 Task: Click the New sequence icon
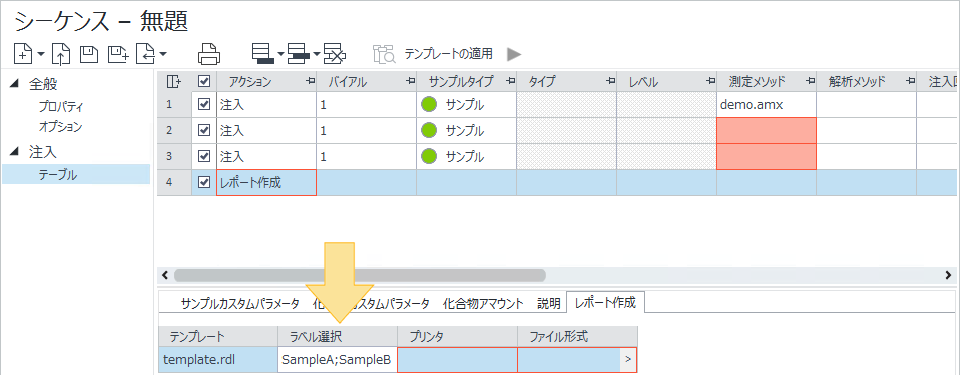pyautogui.click(x=23, y=54)
